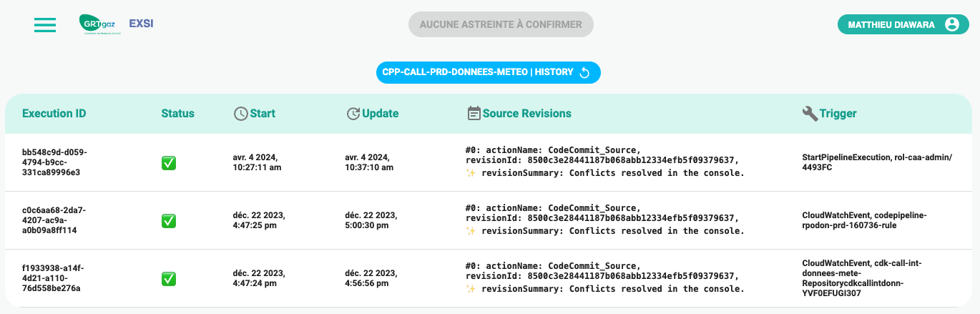Screen dimensions: 980x314
Task: Click green success checkmark for execution bb548c9d
Action: (169, 163)
